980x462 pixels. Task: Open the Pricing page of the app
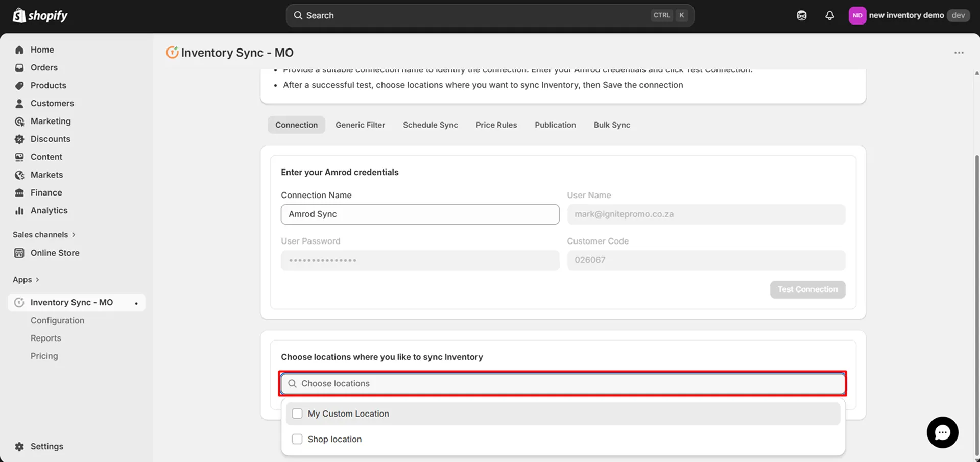44,356
